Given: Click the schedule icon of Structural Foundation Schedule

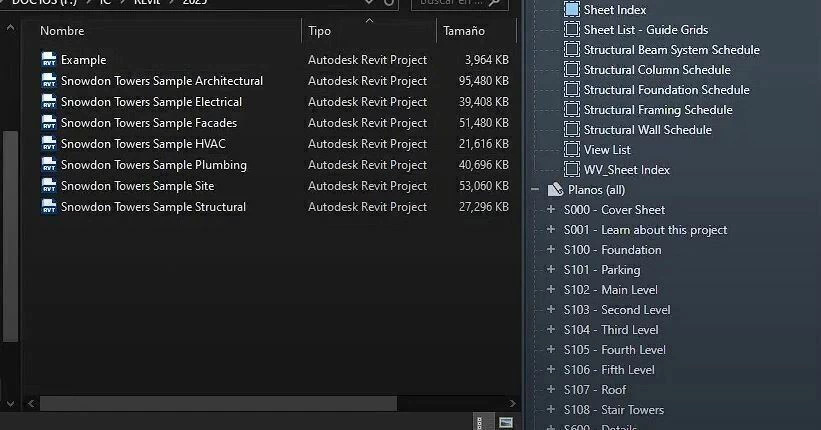Looking at the screenshot, I should click(572, 89).
